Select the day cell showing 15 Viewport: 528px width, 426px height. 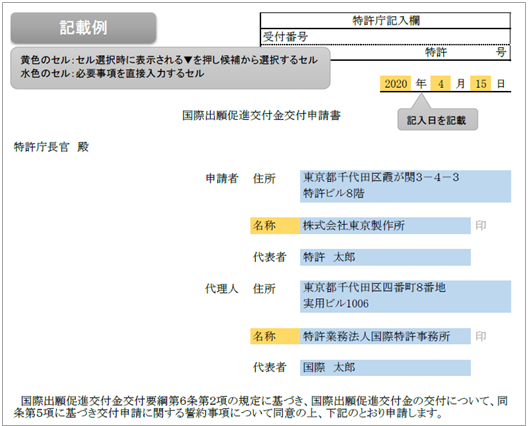tap(481, 84)
